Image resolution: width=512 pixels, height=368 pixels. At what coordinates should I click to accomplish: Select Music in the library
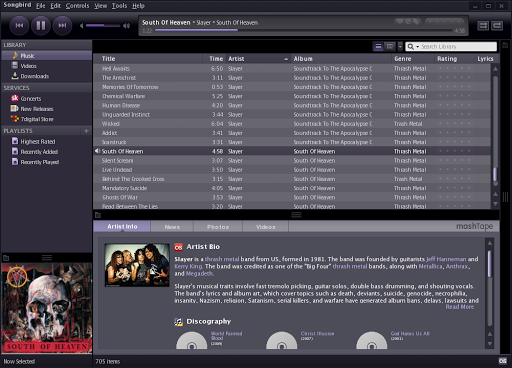tap(47, 56)
